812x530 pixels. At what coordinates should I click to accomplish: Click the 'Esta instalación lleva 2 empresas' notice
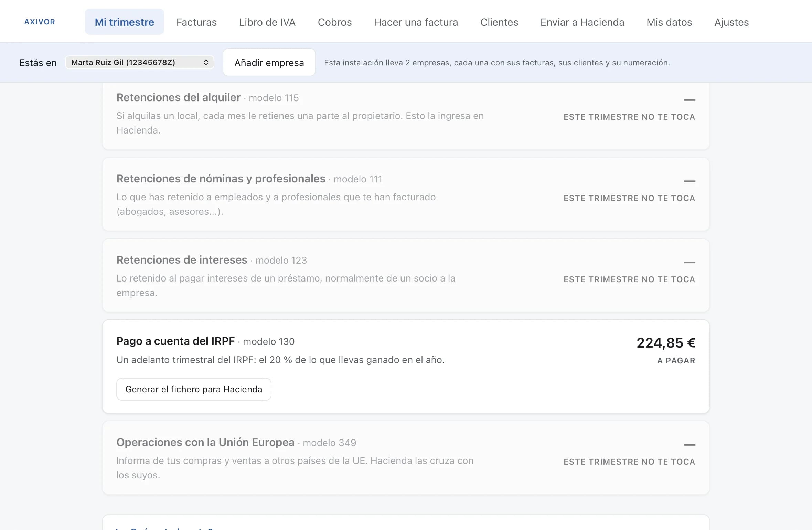(497, 63)
